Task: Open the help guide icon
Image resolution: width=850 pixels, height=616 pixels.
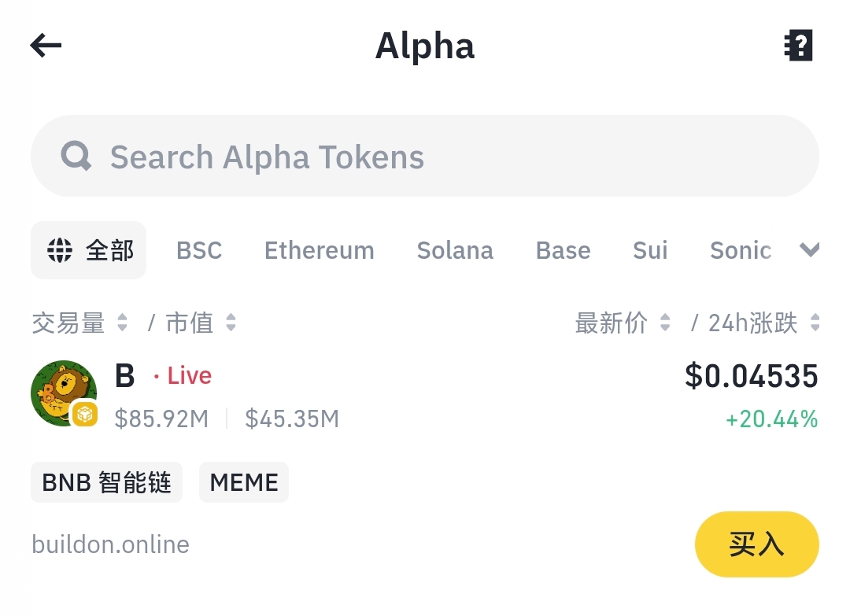Action: (x=798, y=46)
